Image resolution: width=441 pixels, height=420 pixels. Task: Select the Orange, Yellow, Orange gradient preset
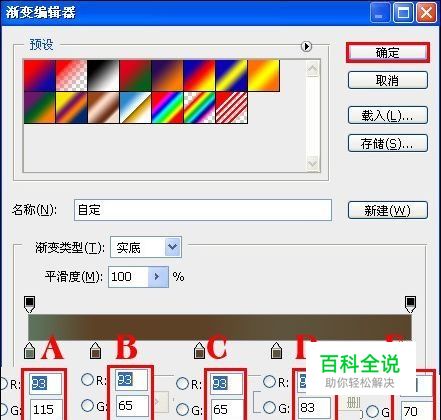point(264,76)
